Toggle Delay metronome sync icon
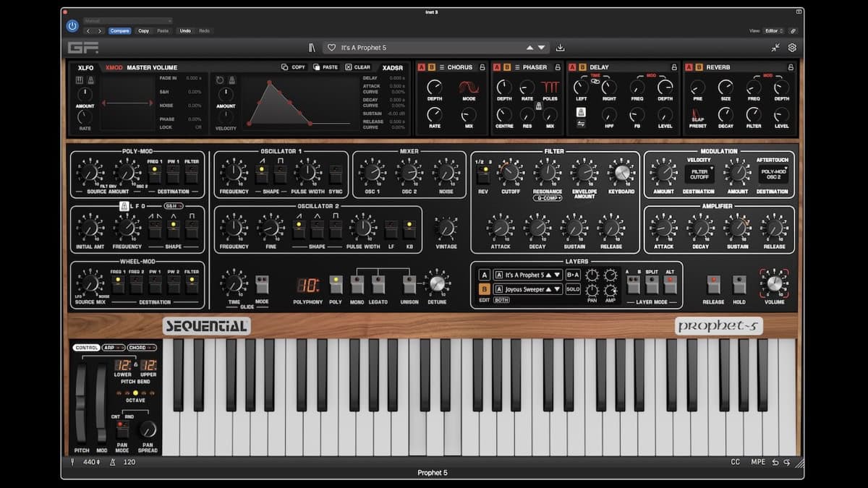The height and width of the screenshot is (488, 868). 581,112
